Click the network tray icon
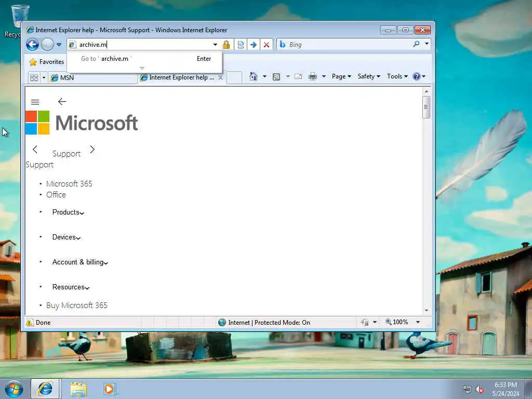Screen dimensions: 532x399 pos(467,390)
